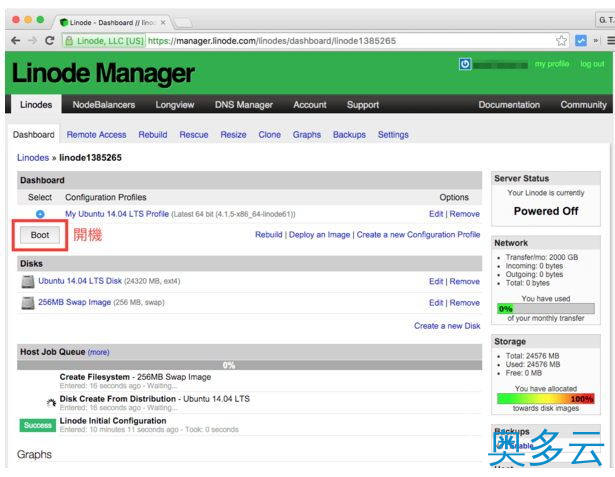615x477 pixels.
Task: Click the disk allocation 100% bar
Action: point(546,399)
